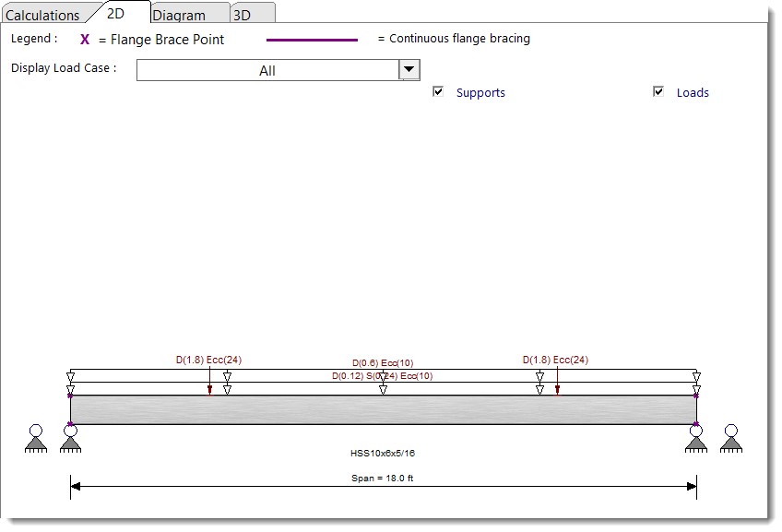The image size is (782, 532).
Task: Uncheck the Supports checkbox
Action: [439, 92]
